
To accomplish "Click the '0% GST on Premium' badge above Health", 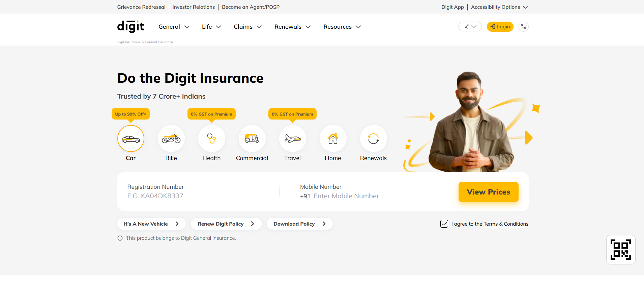I will 211,114.
